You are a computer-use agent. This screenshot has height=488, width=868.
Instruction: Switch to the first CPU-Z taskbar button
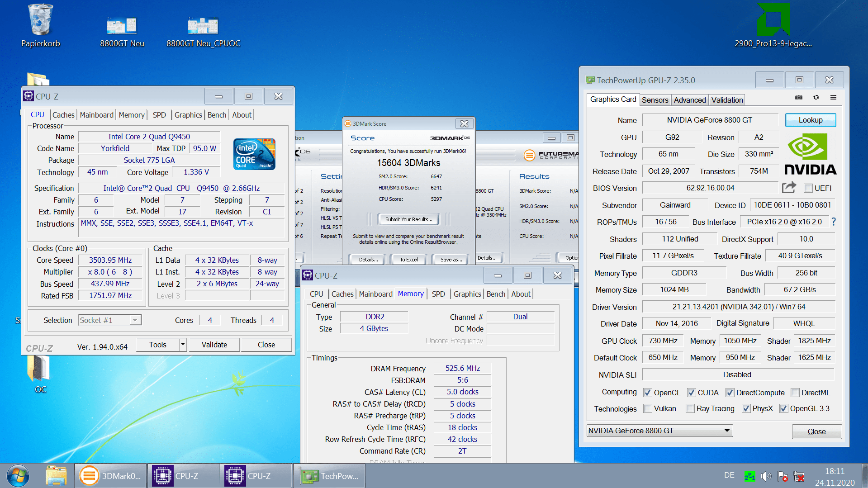(x=183, y=476)
